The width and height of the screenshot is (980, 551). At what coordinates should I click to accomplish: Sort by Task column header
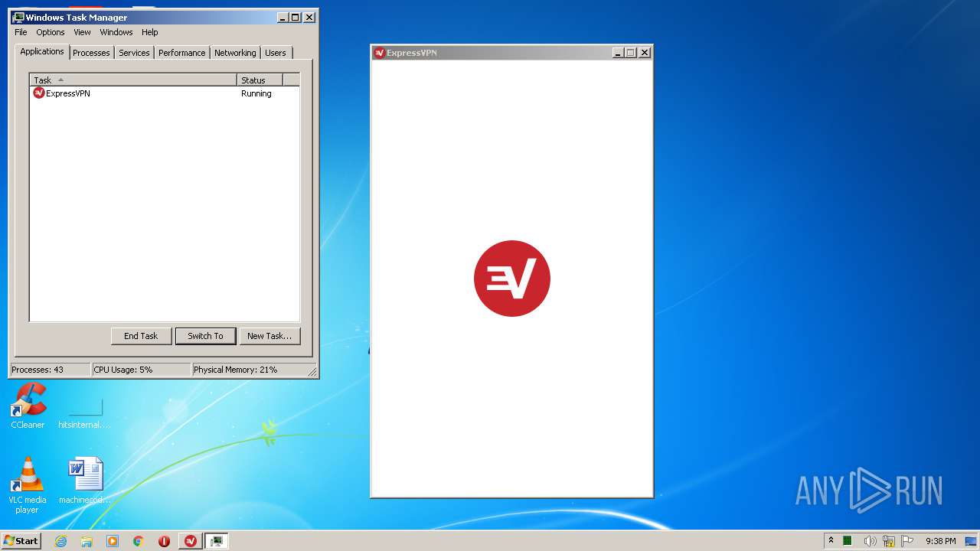(133, 80)
